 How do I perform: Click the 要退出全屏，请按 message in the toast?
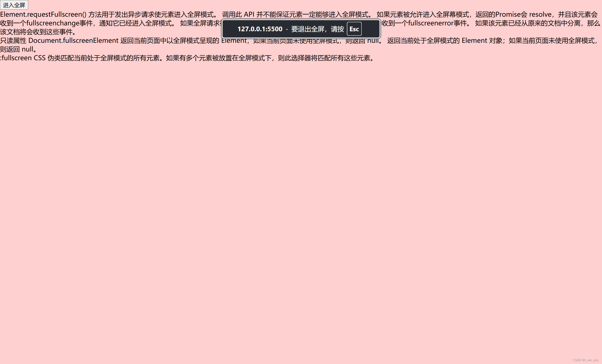317,29
